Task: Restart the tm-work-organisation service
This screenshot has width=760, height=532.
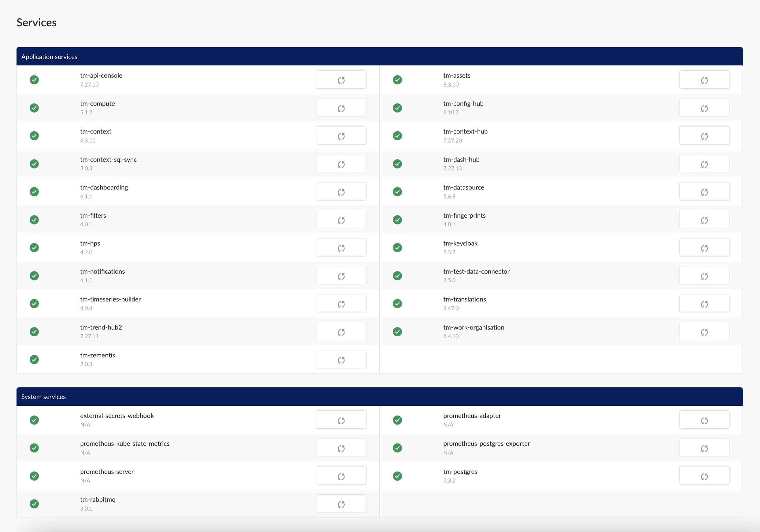Action: [x=704, y=331]
